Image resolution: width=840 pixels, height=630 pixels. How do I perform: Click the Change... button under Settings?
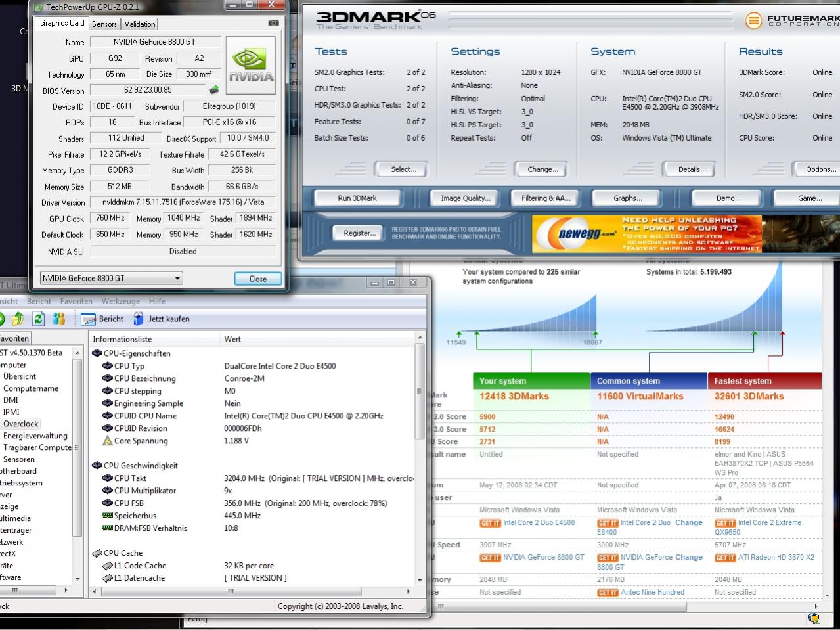click(x=542, y=169)
